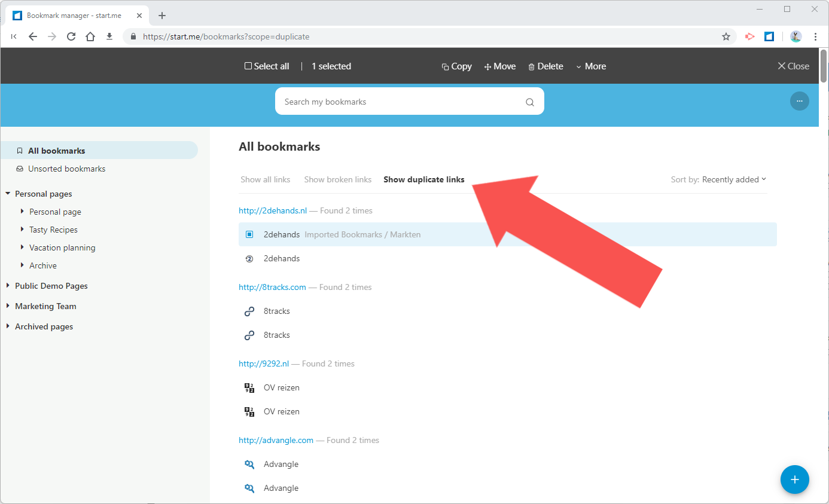Expand the Public Demo Pages group
The image size is (829, 504).
[x=8, y=286]
